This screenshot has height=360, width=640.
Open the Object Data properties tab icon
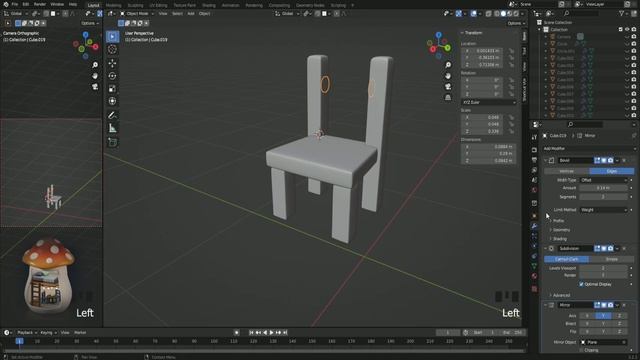[534, 266]
